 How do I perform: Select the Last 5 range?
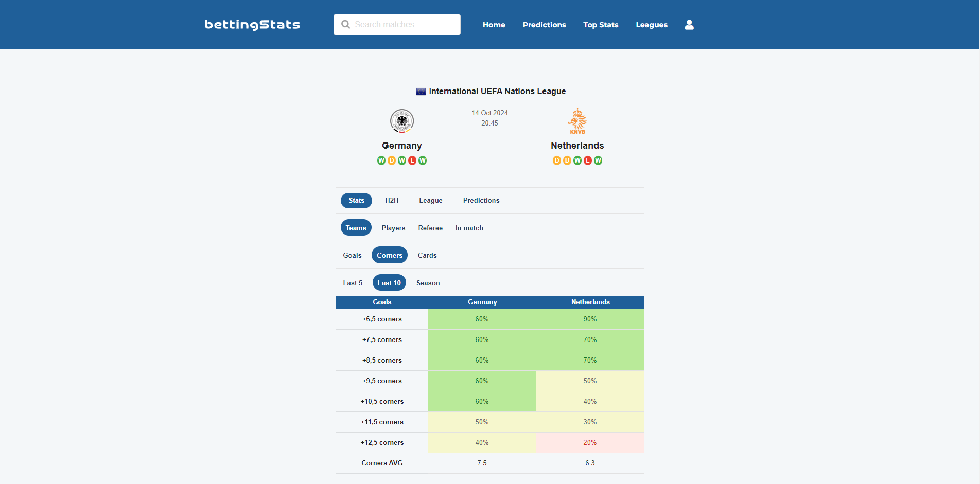point(353,283)
